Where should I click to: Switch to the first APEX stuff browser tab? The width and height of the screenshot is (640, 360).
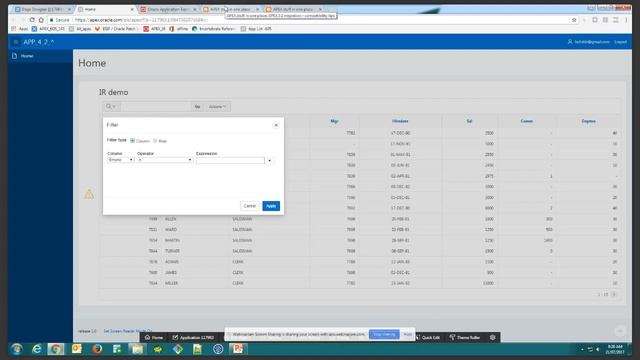click(x=231, y=9)
